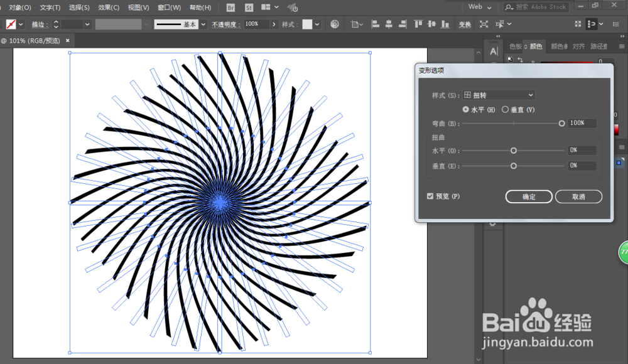Screen dimensions: 628x364
Task: Switch to the 色板 panel tab
Action: pyautogui.click(x=516, y=46)
